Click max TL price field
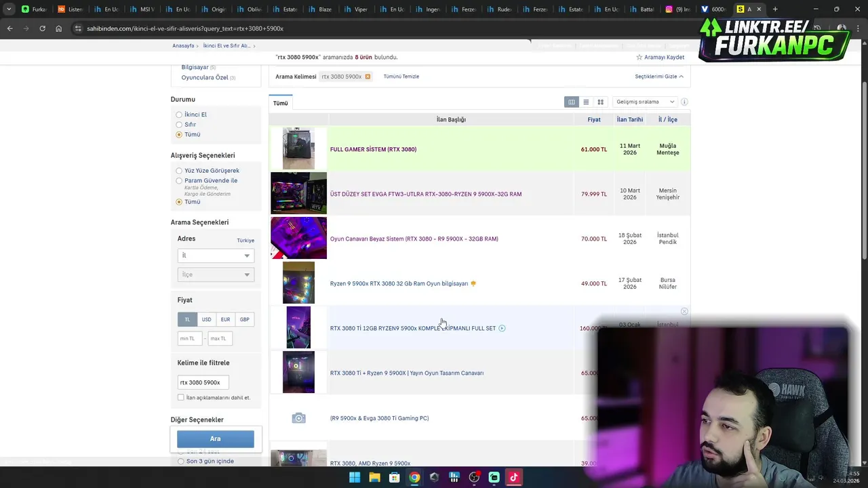868x488 pixels. pyautogui.click(x=220, y=338)
